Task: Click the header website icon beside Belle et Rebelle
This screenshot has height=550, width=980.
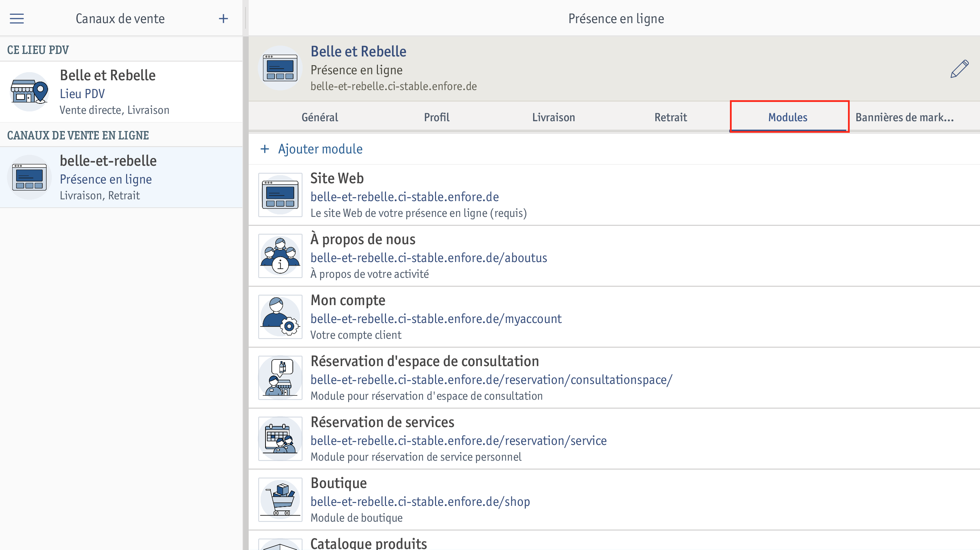Action: click(280, 68)
